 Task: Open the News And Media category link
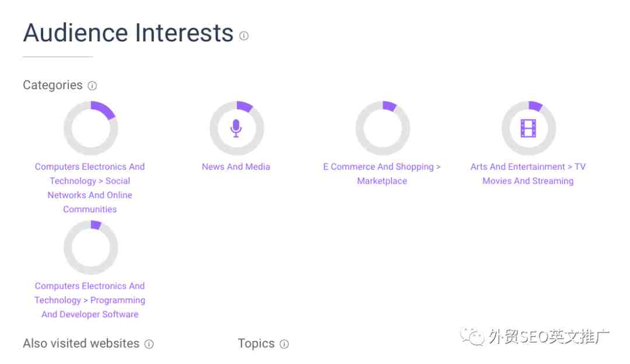pyautogui.click(x=236, y=167)
